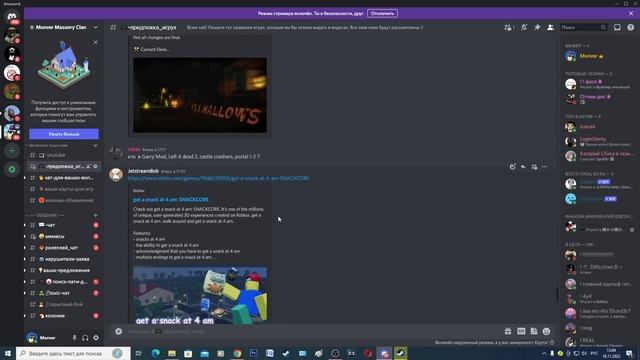The image size is (640, 360).
Task: Show pinned messages pin icon
Action: 537,27
